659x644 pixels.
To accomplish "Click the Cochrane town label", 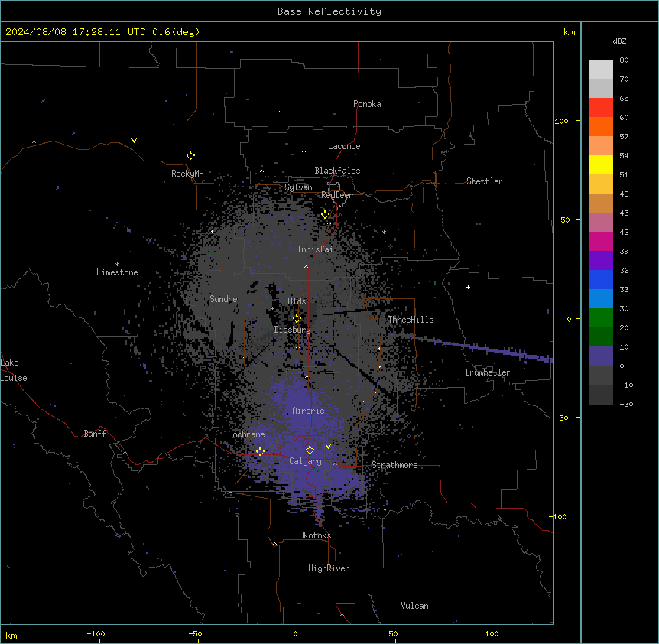I will (246, 434).
